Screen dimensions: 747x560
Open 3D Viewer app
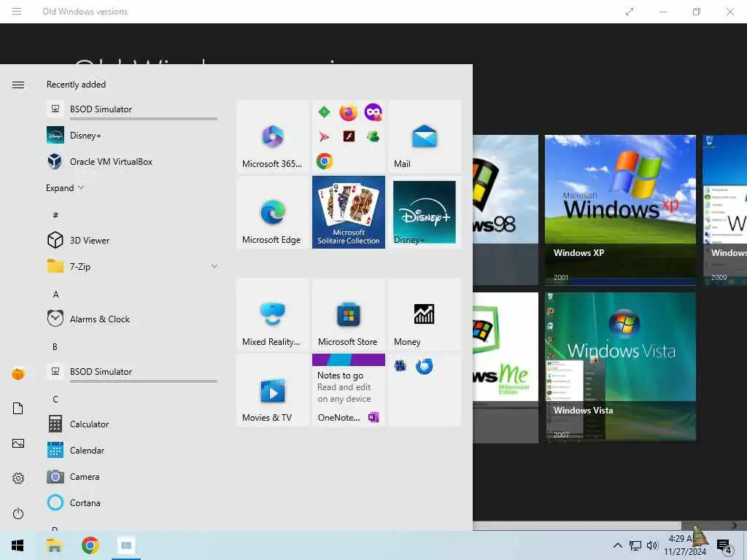pos(132,240)
